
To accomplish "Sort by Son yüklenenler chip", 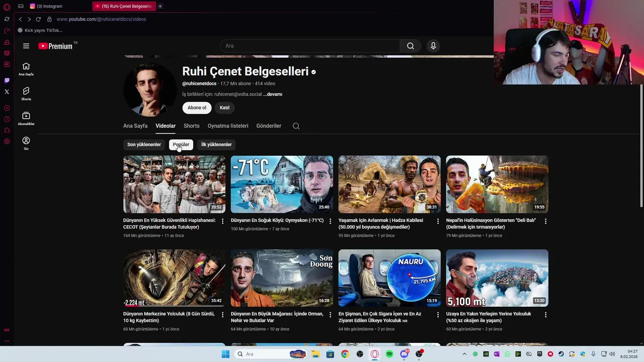I will (x=144, y=144).
